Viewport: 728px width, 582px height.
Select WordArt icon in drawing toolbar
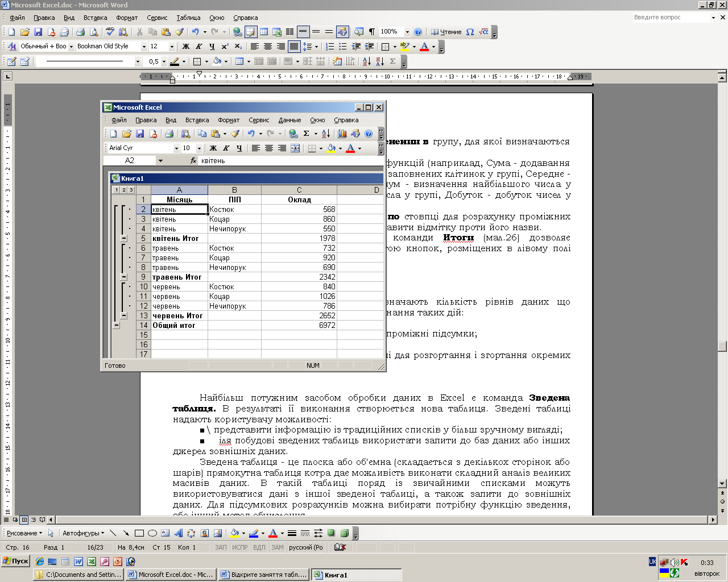pos(178,533)
